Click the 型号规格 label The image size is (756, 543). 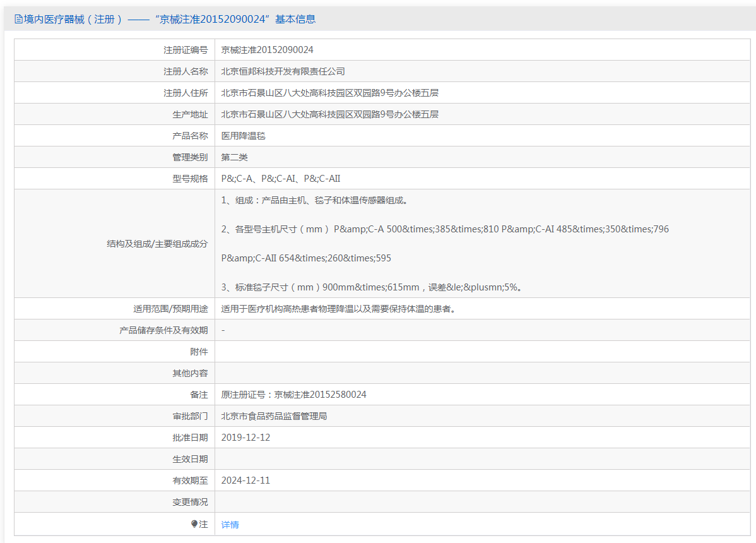pyautogui.click(x=190, y=179)
